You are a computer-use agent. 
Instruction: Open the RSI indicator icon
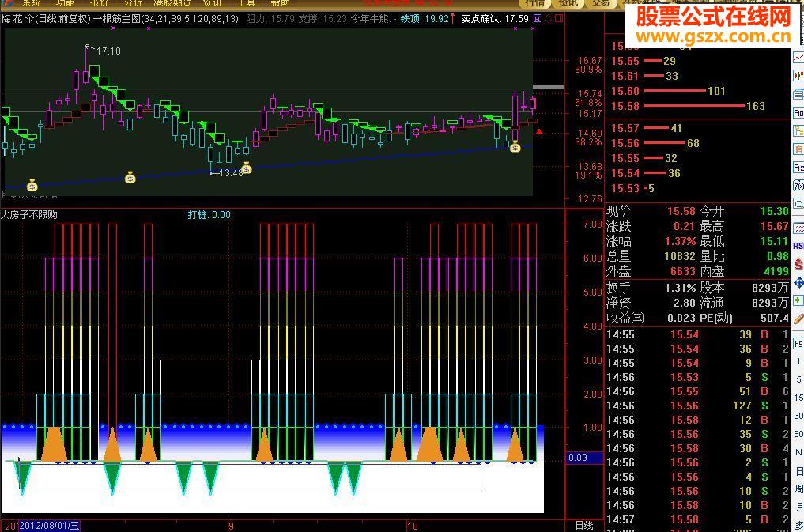coord(798,246)
